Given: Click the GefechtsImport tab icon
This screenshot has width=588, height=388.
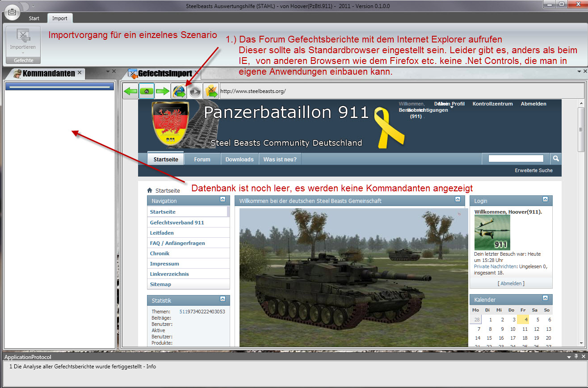Looking at the screenshot, I should click(x=133, y=73).
